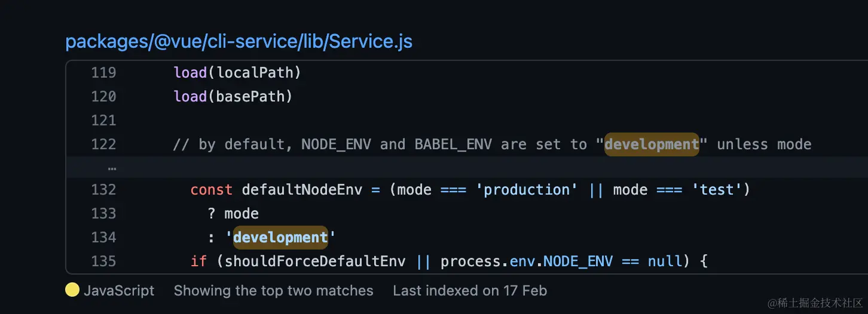Click process.env.NODE_ENV on line 135

click(526, 261)
